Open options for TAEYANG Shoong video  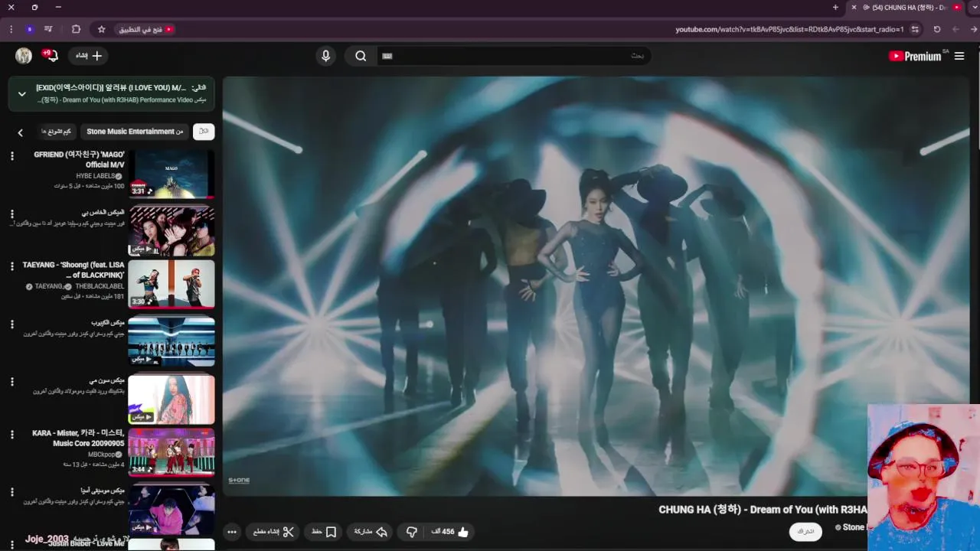[x=11, y=266]
